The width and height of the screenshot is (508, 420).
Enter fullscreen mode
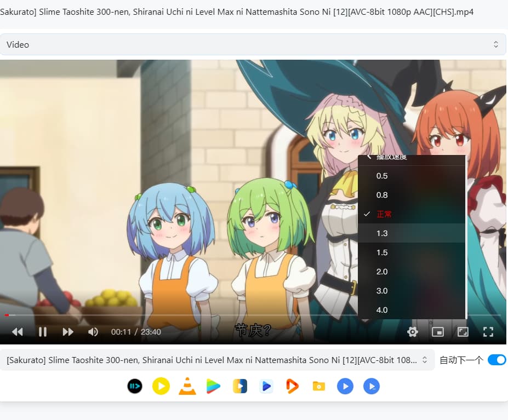[x=488, y=332]
